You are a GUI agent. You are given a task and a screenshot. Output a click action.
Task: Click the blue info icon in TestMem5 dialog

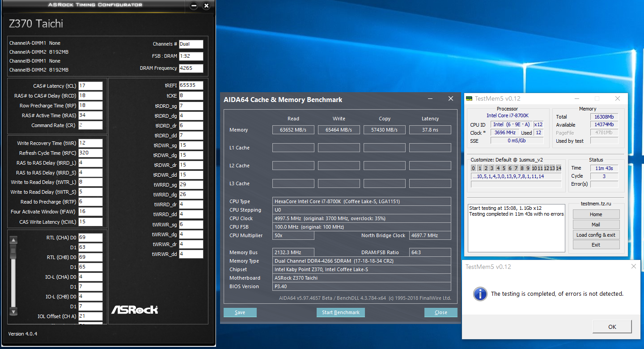[480, 294]
